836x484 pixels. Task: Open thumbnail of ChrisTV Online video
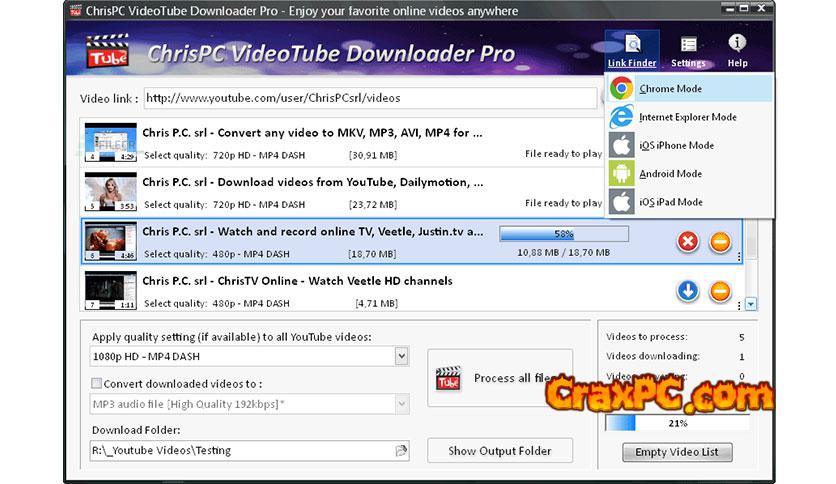(x=110, y=291)
